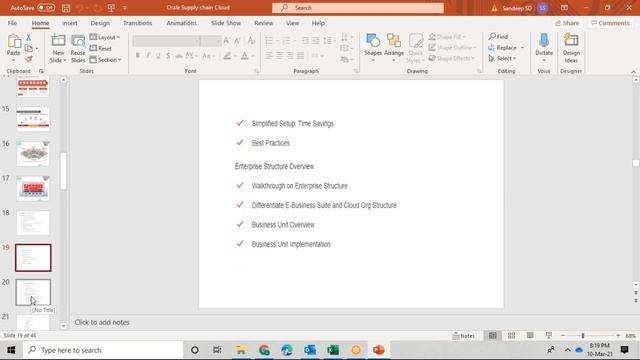Viewport: 640px width, 360px height.
Task: Open the Shape Outline dropdown
Action: click(x=452, y=48)
